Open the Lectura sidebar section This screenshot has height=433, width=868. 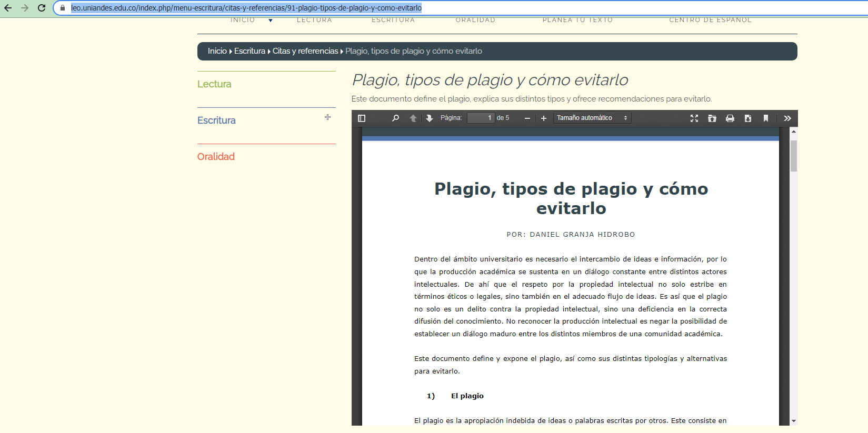pos(214,84)
